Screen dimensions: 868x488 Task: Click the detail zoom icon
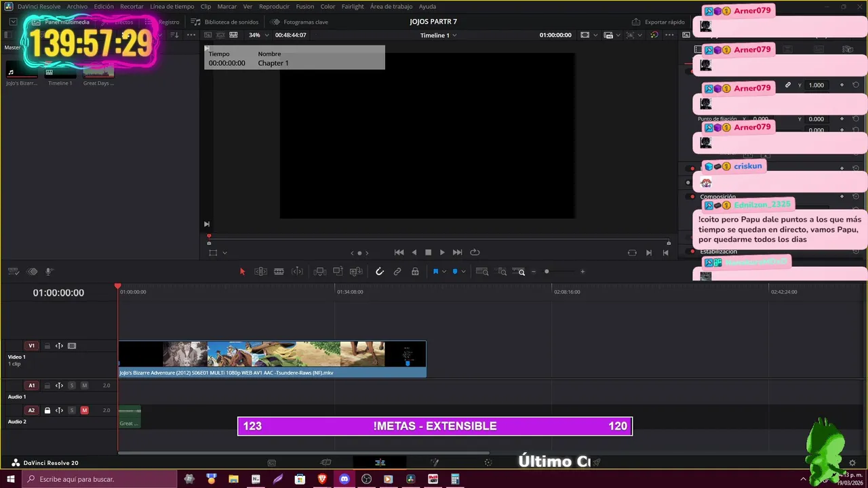point(502,272)
